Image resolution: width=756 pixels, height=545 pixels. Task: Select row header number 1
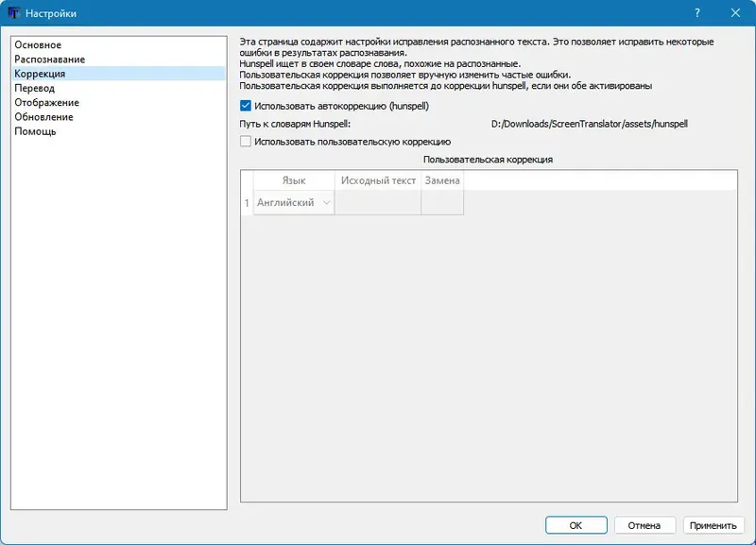[x=247, y=202]
